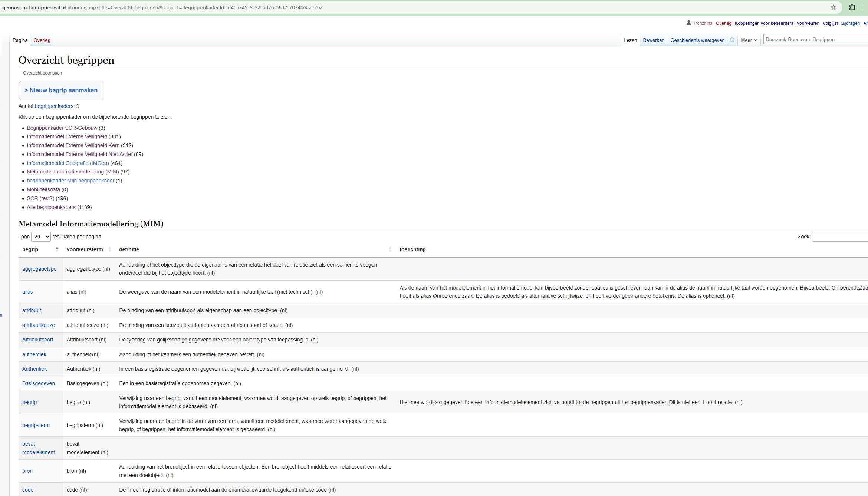The image size is (868, 496).
Task: Open the Voorkeuren link in user menu
Action: point(808,23)
